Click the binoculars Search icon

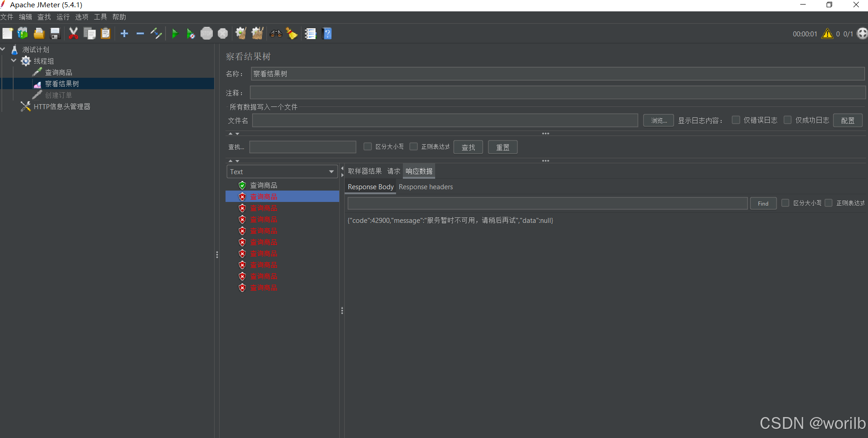tap(276, 34)
